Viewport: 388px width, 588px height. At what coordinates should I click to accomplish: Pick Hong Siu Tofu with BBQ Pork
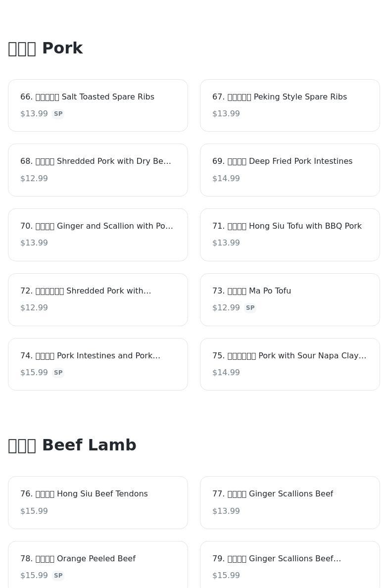point(290,235)
